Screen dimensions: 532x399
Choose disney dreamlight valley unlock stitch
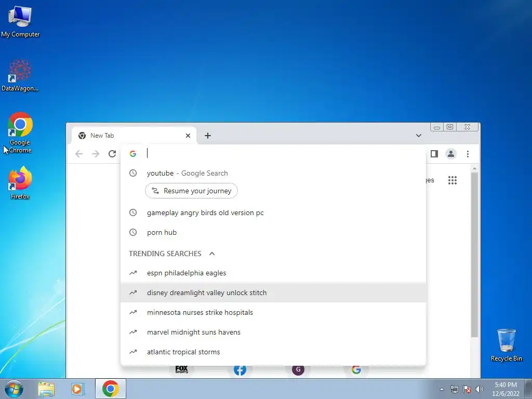pos(273,293)
